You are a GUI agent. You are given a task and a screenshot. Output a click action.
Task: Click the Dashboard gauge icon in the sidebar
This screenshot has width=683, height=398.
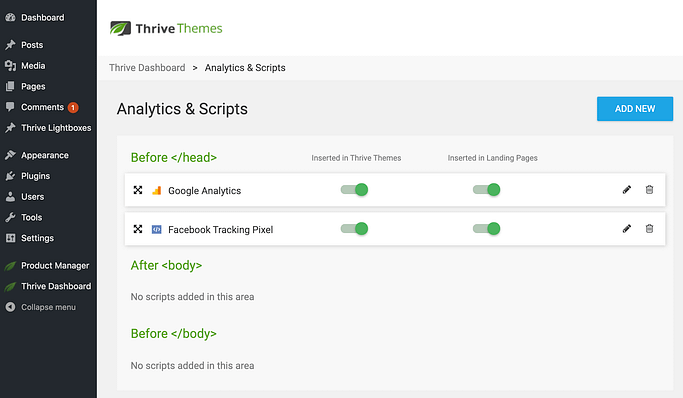(10, 17)
